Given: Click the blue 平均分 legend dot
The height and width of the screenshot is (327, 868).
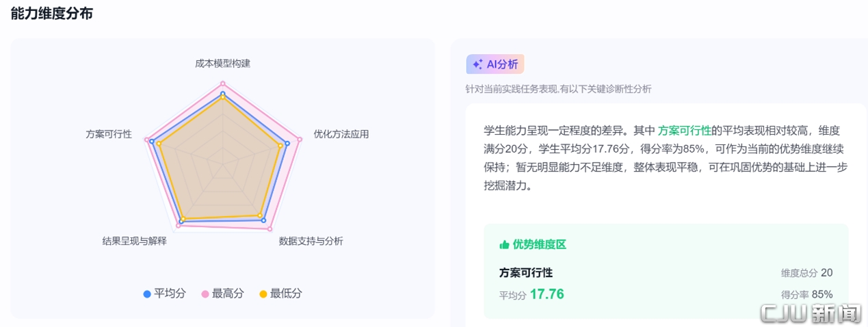Looking at the screenshot, I should [147, 294].
